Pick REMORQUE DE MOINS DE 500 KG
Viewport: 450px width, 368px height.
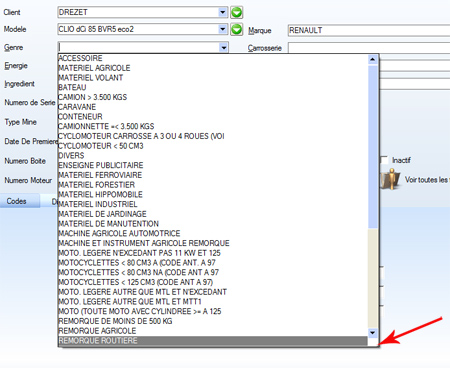coord(213,321)
